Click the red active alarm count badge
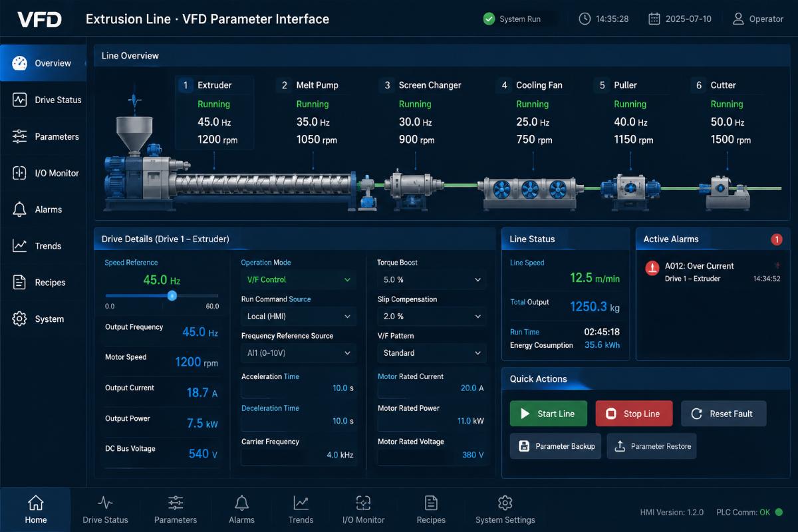Screen dimensions: 798x532 point(776,239)
